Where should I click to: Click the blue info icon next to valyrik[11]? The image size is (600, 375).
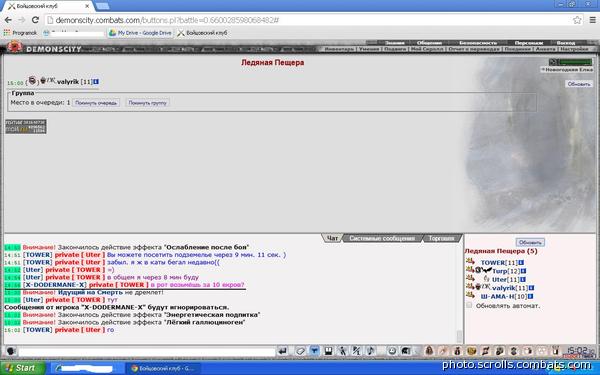tap(531, 288)
